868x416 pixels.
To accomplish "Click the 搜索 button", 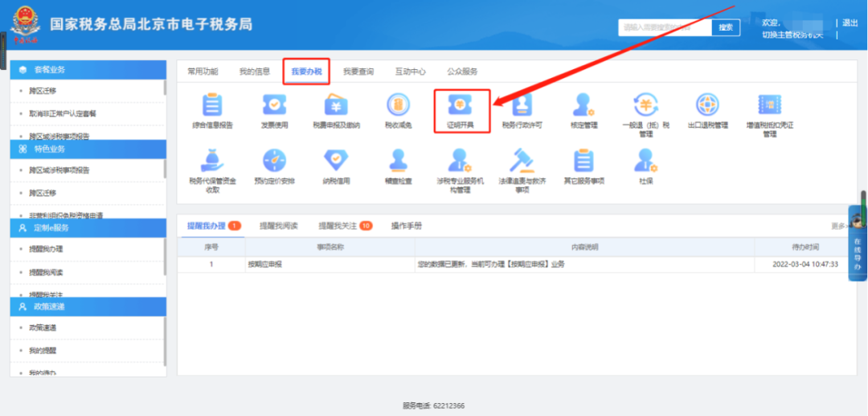I will pyautogui.click(x=726, y=27).
